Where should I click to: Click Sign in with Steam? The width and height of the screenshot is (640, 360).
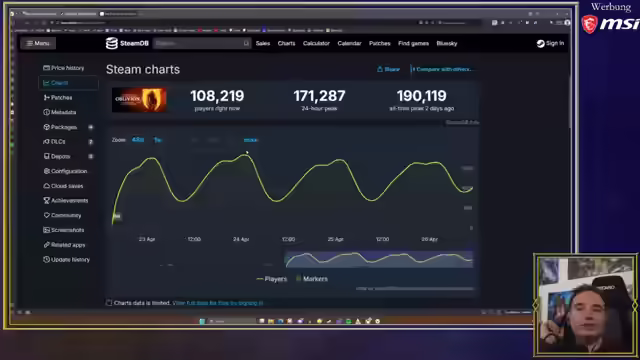[x=550, y=43]
